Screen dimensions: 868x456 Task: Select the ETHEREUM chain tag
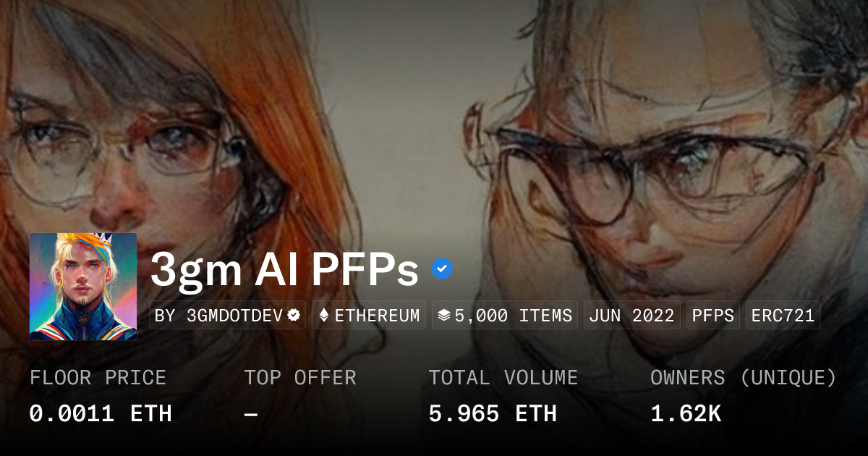[x=369, y=316]
